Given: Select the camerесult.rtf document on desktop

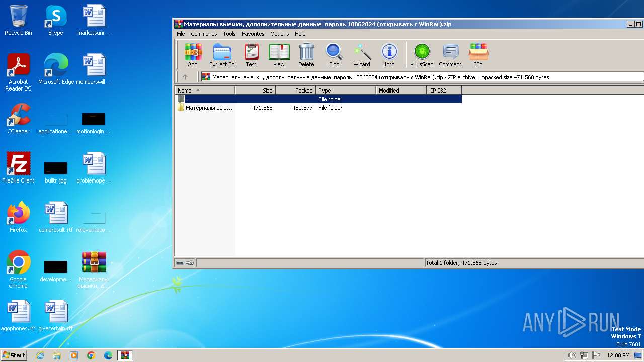Looking at the screenshot, I should pyautogui.click(x=56, y=217).
